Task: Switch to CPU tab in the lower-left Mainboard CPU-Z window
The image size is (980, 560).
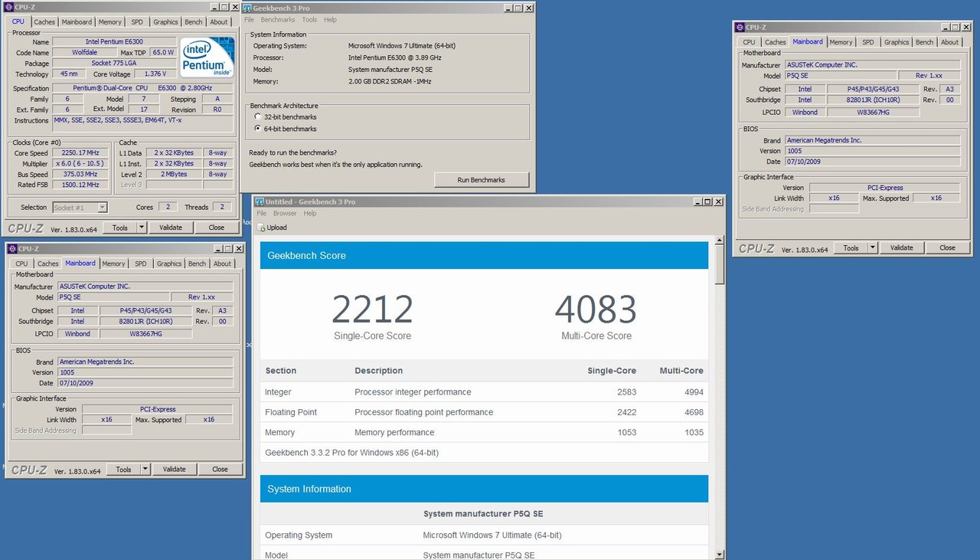Action: 21,264
